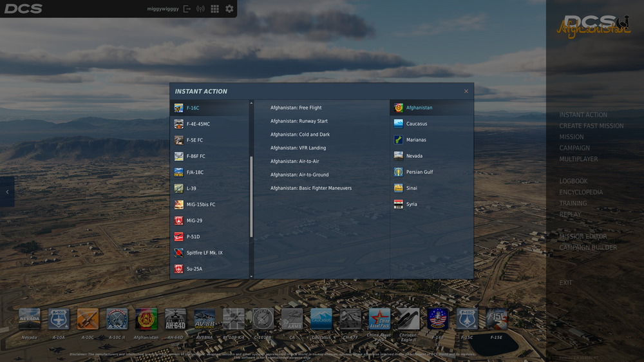Select the F-16C aircraft icon

pos(178,108)
